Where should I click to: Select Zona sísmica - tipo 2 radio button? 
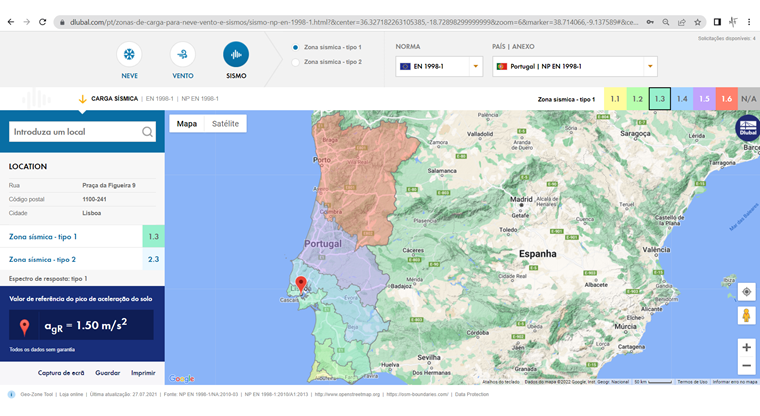[295, 62]
